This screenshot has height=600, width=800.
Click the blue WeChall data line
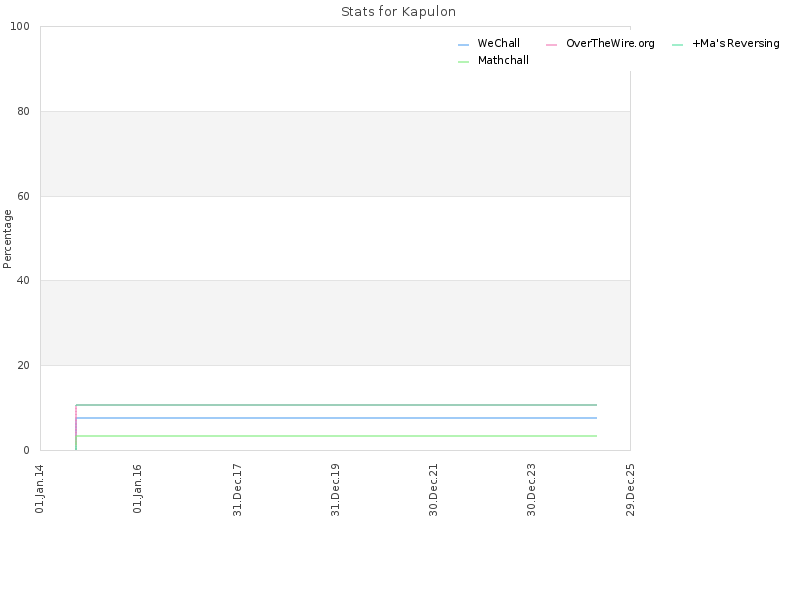tap(337, 418)
